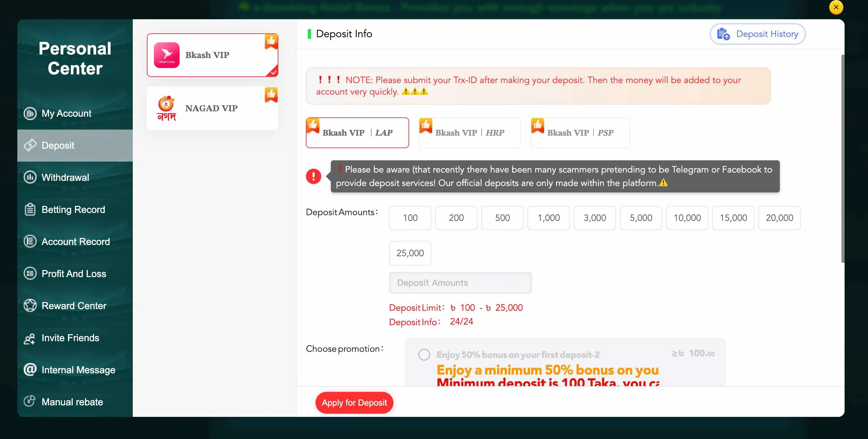Click the 'Deposit Info' heading
The image size is (868, 439).
[344, 34]
